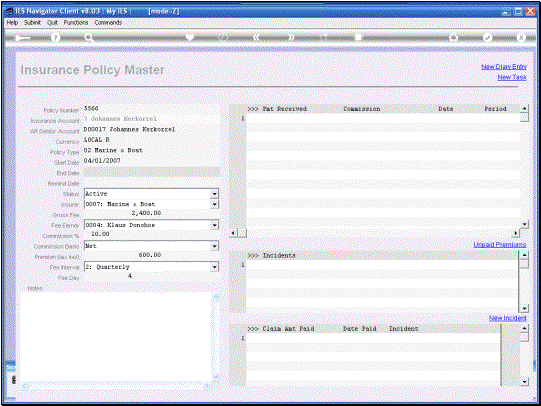Click the Incidents list scroll down arrow
The width and height of the screenshot is (541, 406).
[x=524, y=308]
